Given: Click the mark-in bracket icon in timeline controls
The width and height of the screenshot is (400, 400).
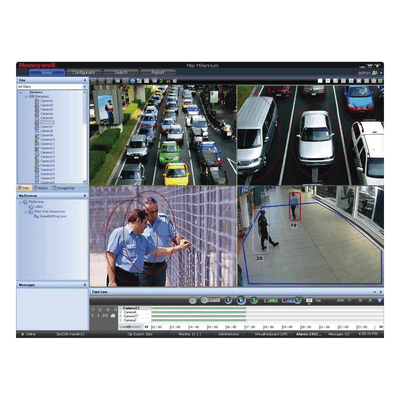Looking at the screenshot, I should pos(93,315).
